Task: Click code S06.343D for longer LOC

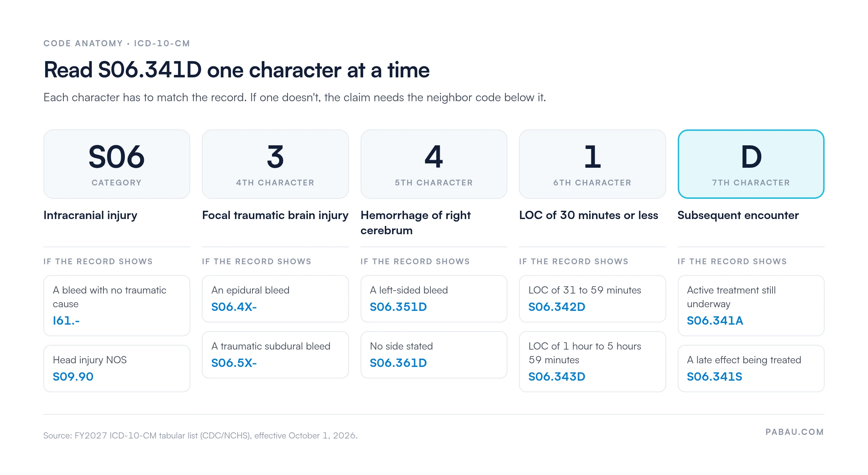Action: 557,377
